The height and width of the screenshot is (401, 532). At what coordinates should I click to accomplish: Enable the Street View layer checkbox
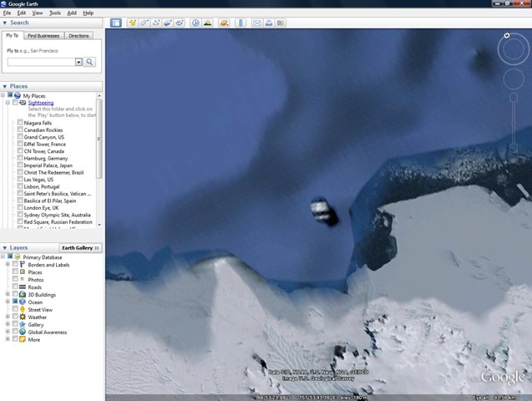coord(15,308)
